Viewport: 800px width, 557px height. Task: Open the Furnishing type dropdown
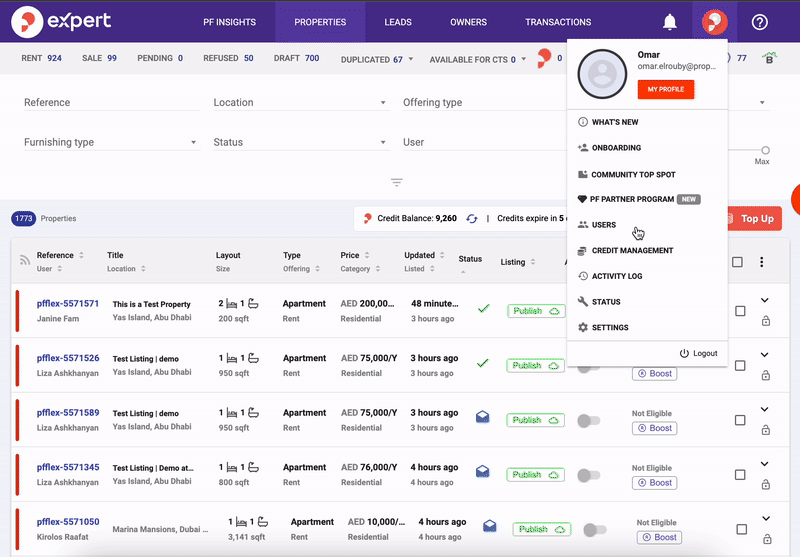pos(111,142)
